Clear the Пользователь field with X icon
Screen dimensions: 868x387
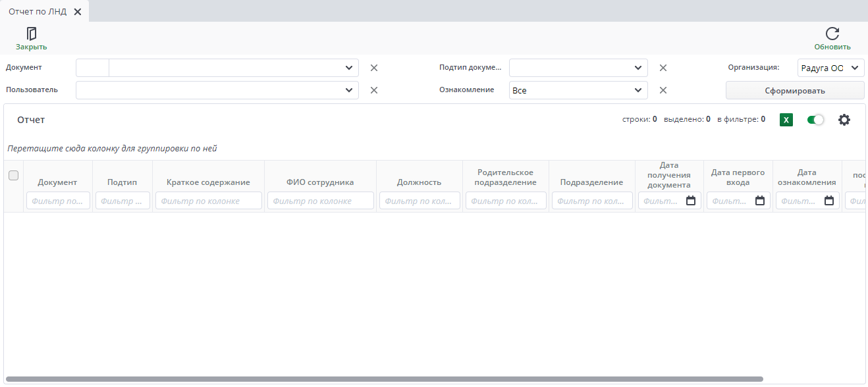coord(373,90)
